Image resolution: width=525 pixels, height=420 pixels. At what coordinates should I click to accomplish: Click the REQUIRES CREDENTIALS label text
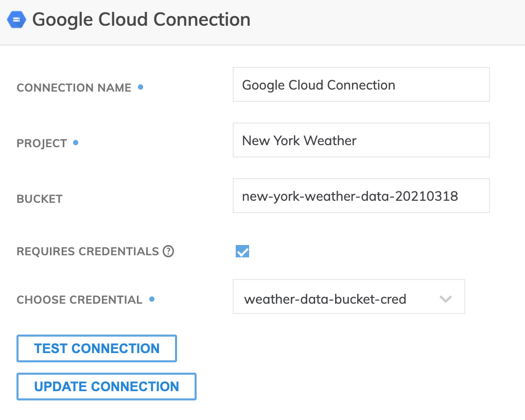[x=87, y=251]
